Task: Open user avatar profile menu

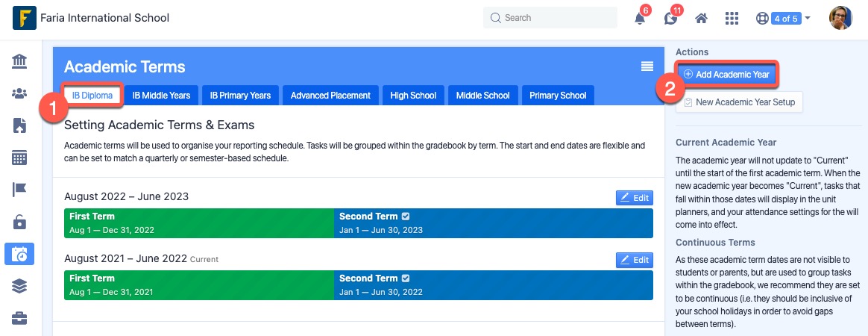Action: coord(840,19)
